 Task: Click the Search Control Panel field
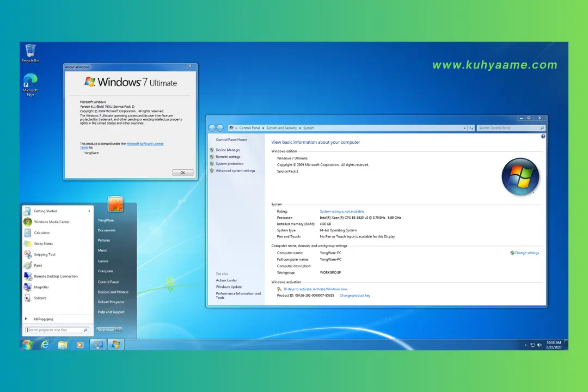(511, 128)
